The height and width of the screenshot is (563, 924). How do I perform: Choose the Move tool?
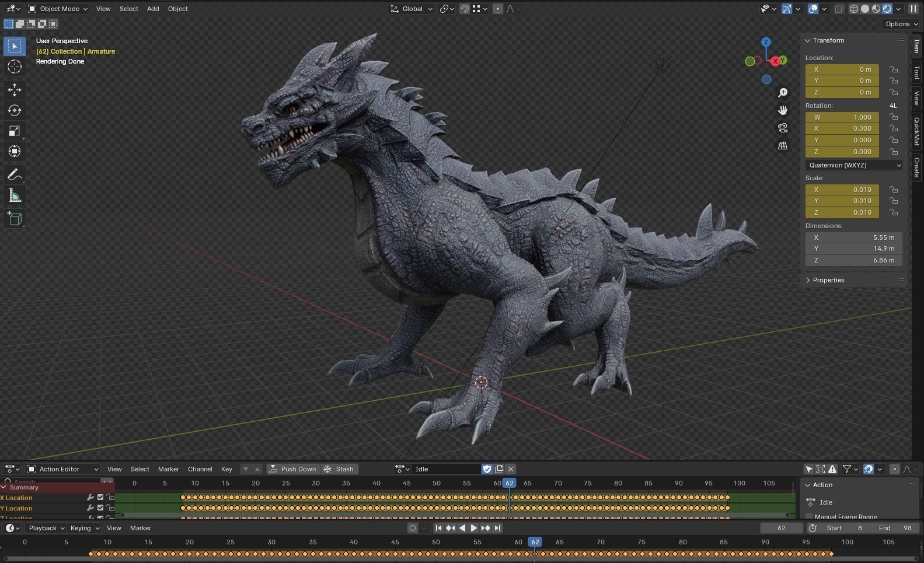point(15,90)
